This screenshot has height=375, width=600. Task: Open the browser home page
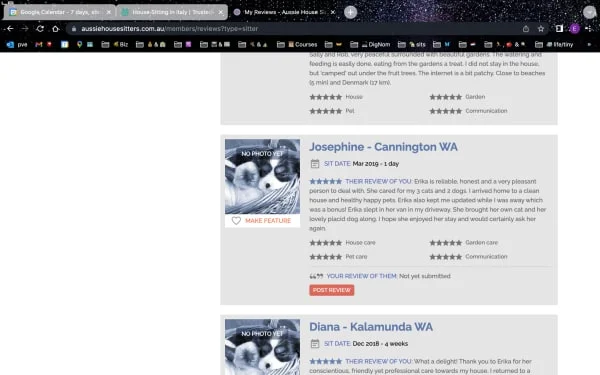(x=55, y=29)
